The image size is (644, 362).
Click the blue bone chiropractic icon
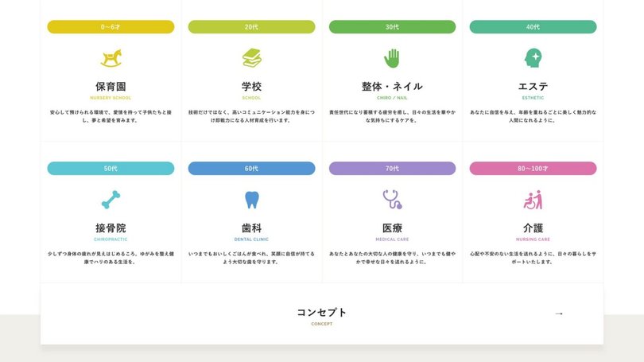tap(111, 199)
